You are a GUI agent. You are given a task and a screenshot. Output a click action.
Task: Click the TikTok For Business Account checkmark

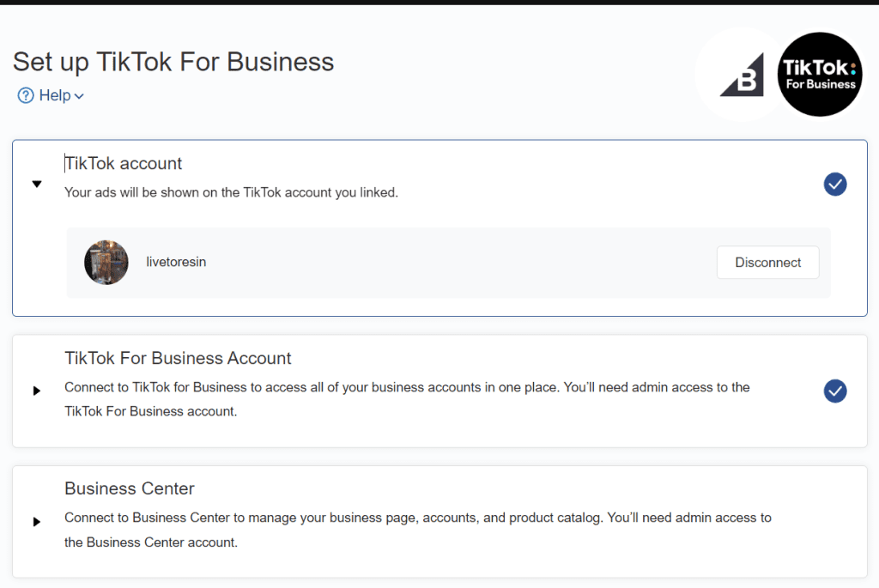(x=834, y=391)
